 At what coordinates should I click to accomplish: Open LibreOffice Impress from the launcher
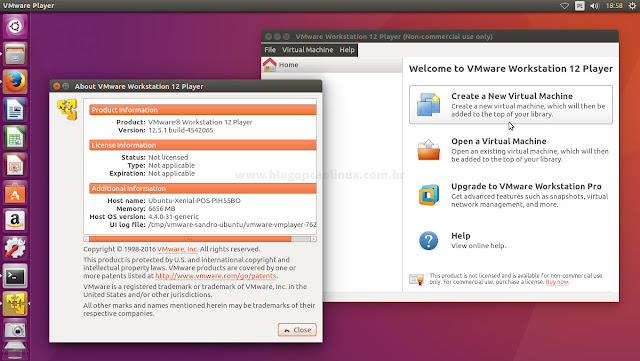point(15,165)
